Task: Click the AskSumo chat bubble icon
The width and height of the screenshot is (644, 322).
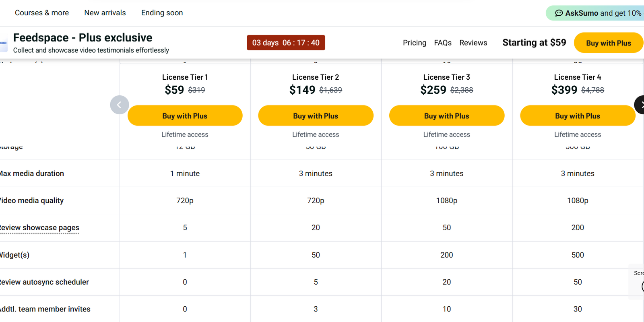Action: tap(559, 13)
